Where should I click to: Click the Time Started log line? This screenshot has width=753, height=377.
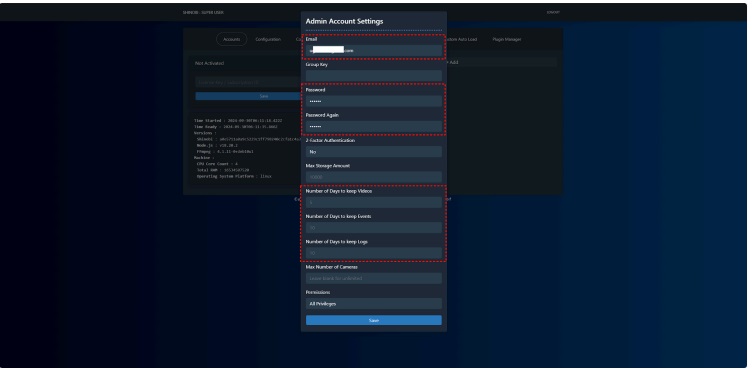tap(238, 121)
